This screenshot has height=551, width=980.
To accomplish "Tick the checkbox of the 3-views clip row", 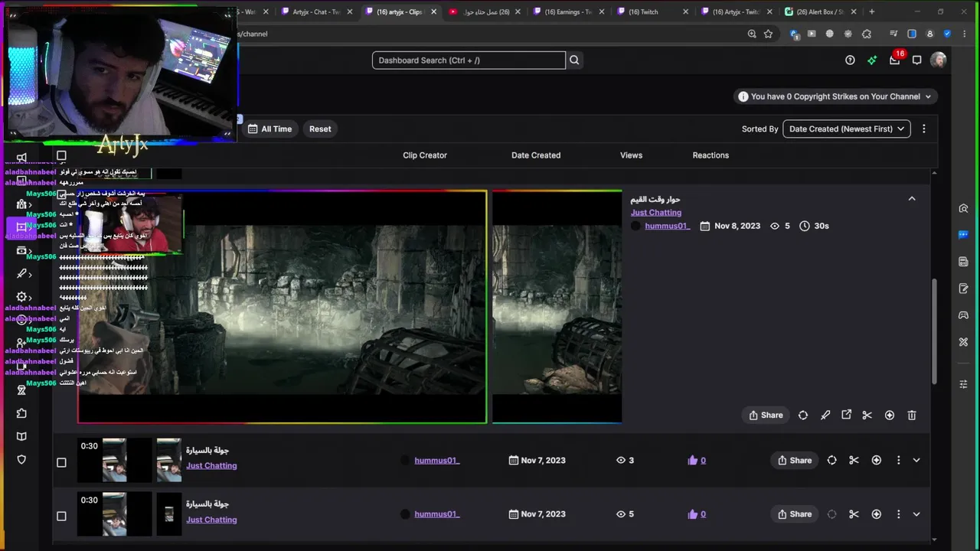I will click(61, 462).
